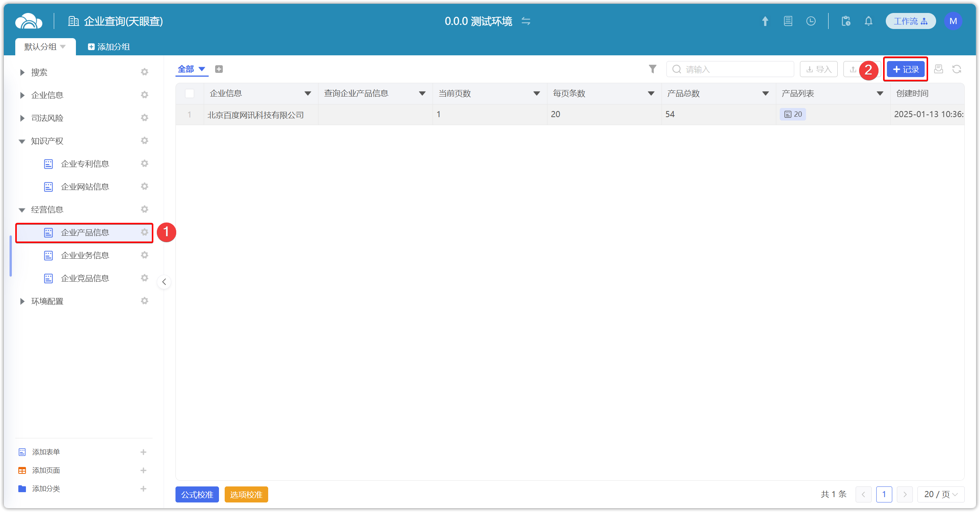
Task: Select 企业专利信息 form
Action: click(85, 164)
